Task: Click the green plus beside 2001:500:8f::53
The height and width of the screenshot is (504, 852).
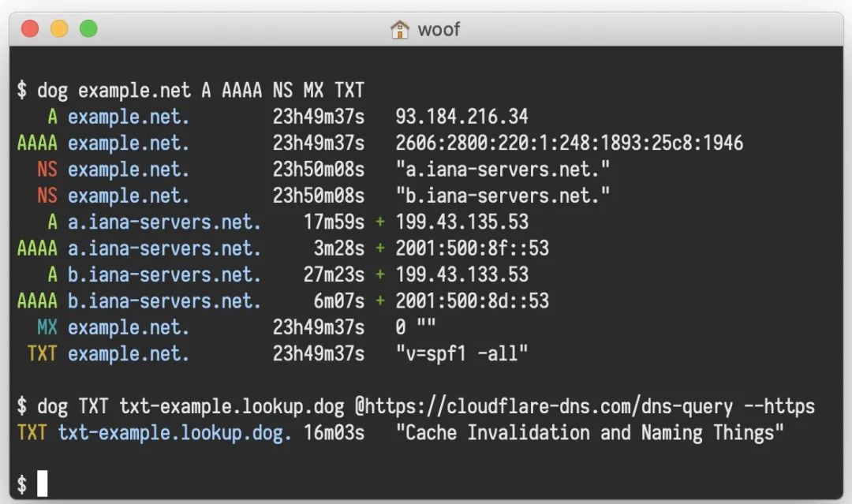Action: 380,248
